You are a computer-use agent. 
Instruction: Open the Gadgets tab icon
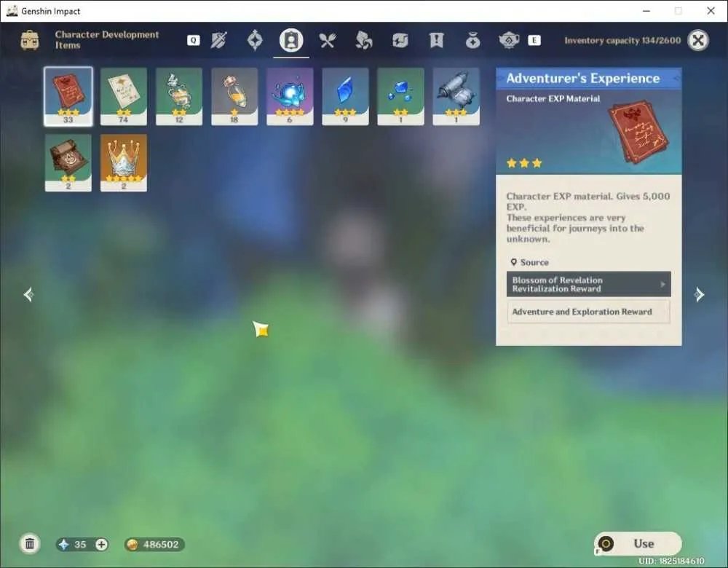click(400, 40)
